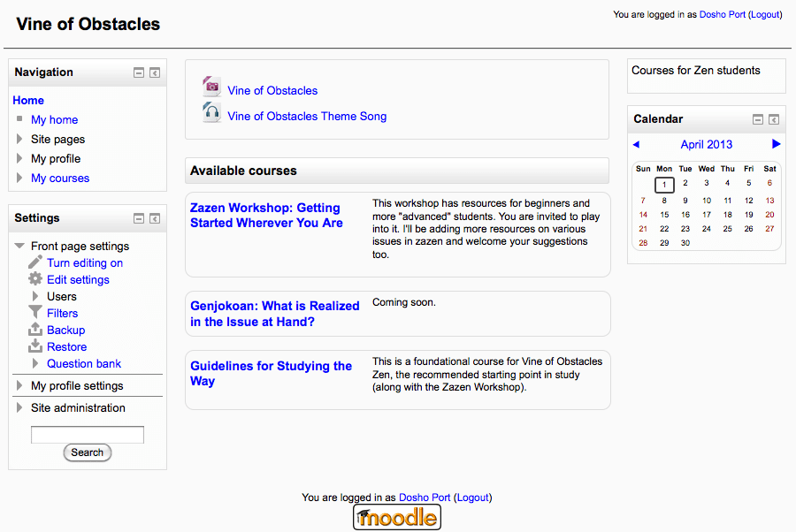Click the Restore download icon

pos(35,346)
